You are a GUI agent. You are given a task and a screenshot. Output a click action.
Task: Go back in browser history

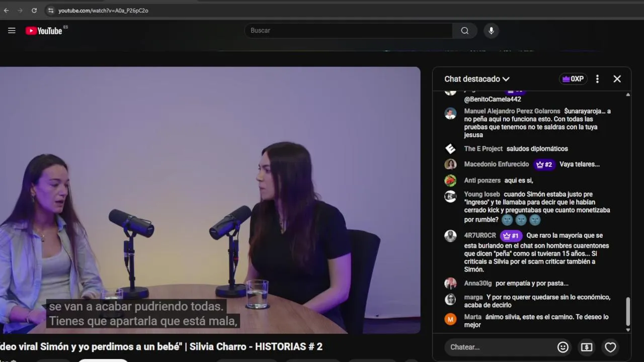pyautogui.click(x=6, y=10)
